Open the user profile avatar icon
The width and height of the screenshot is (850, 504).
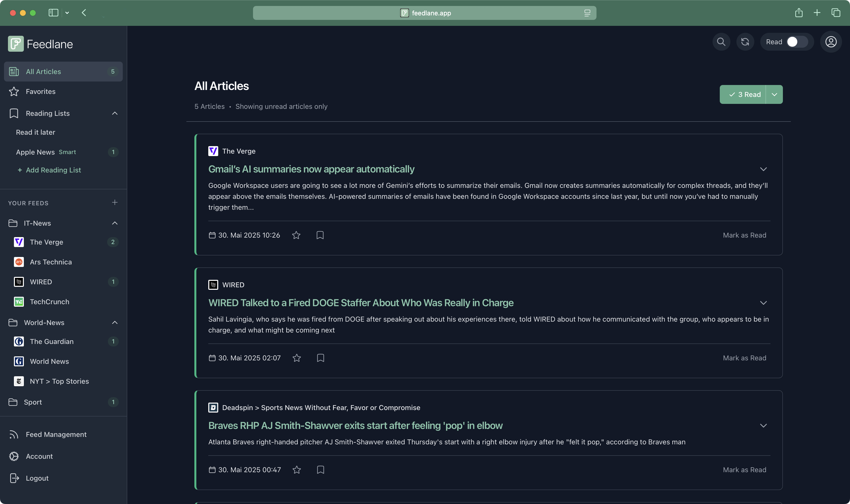831,42
